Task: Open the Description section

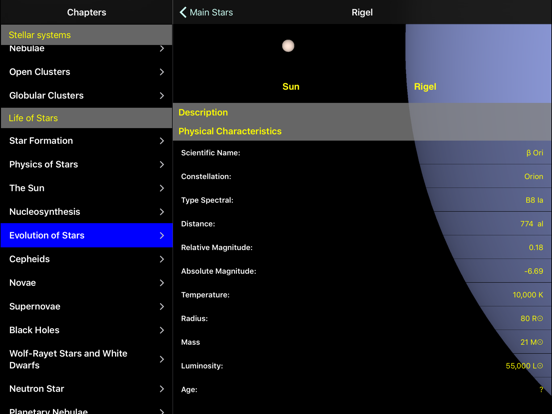Action: [362, 112]
